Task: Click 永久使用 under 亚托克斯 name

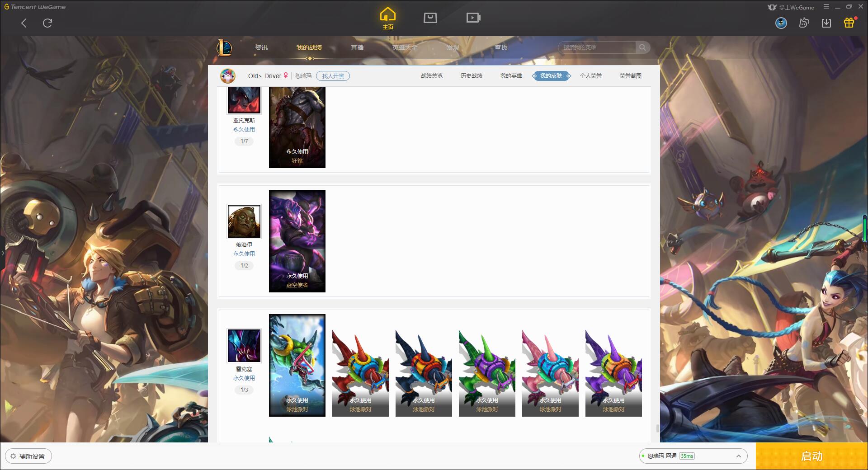Action: pos(244,130)
